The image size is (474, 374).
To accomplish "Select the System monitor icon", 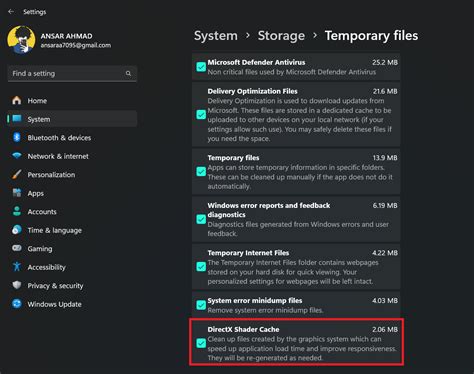I will point(17,119).
